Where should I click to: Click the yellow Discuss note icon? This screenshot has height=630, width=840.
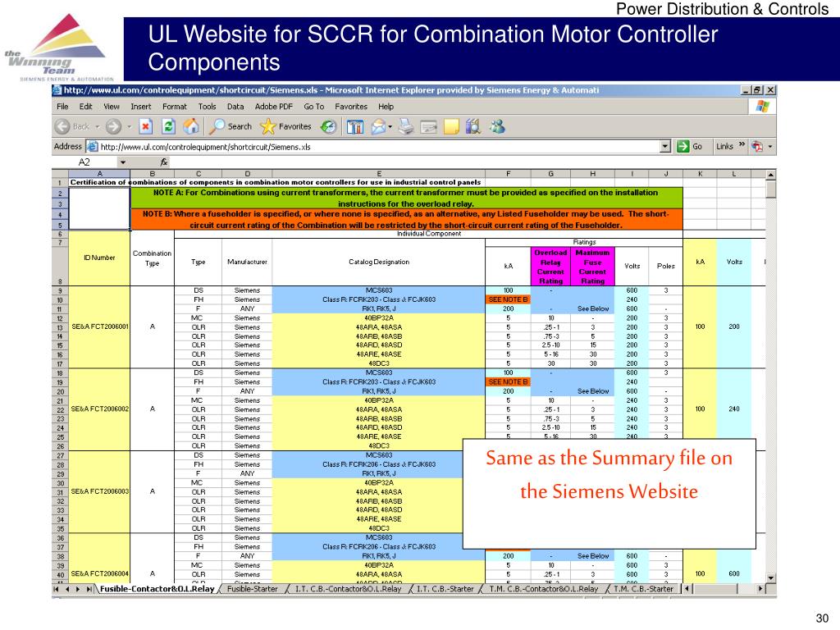coord(452,126)
